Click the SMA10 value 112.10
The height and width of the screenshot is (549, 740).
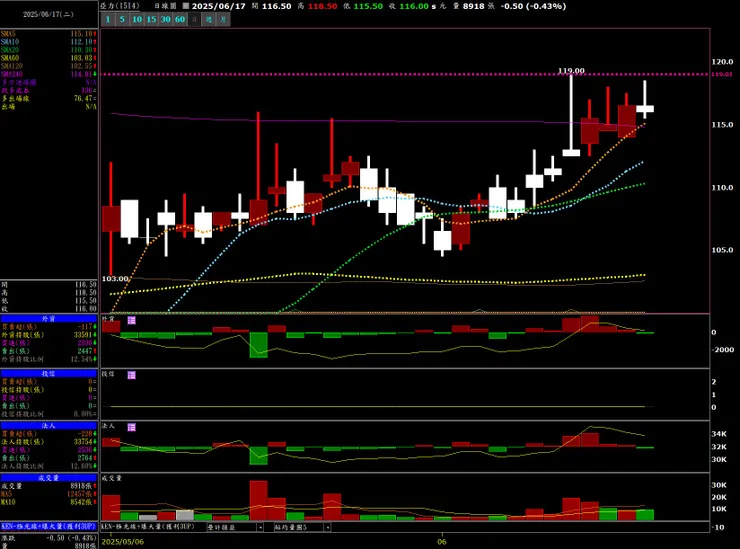point(82,42)
